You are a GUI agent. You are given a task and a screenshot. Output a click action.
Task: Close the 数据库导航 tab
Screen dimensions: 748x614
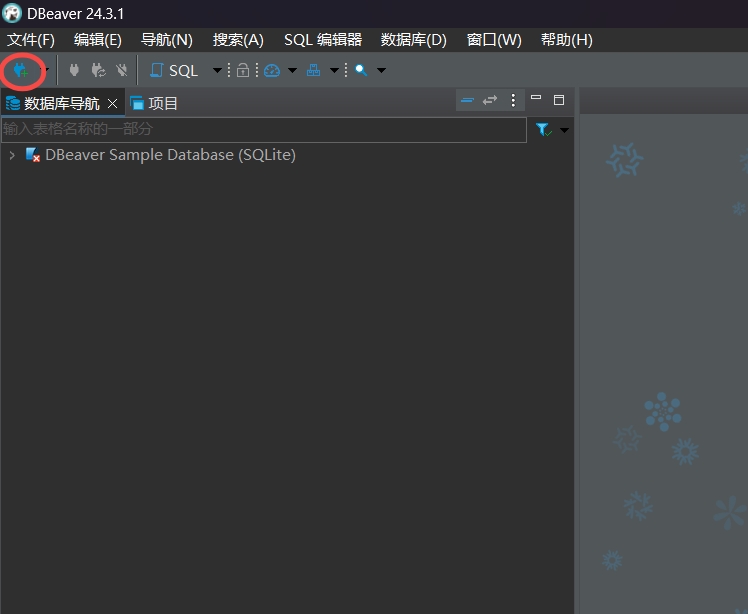pos(113,103)
